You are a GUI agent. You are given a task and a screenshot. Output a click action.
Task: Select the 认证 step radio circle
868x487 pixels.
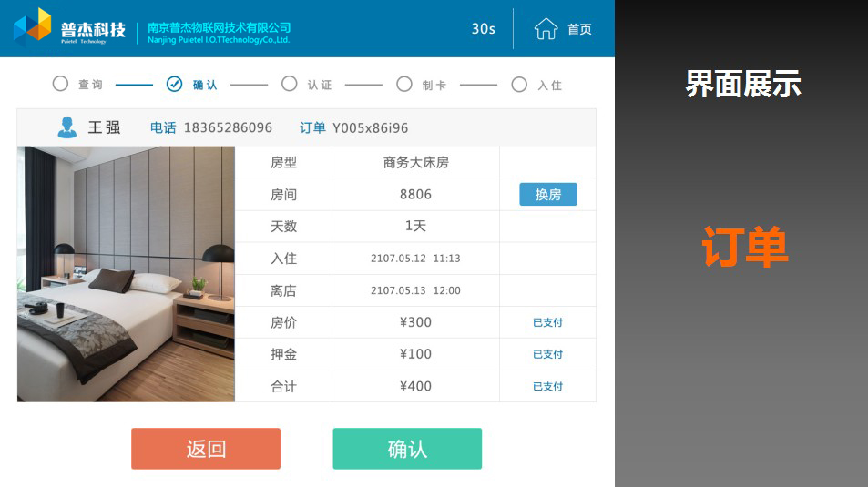(x=289, y=84)
